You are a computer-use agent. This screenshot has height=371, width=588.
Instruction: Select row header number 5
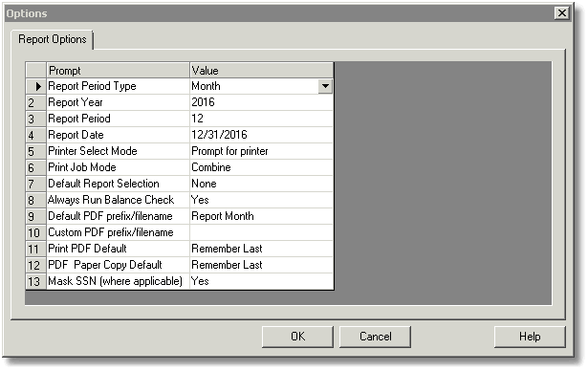click(36, 151)
